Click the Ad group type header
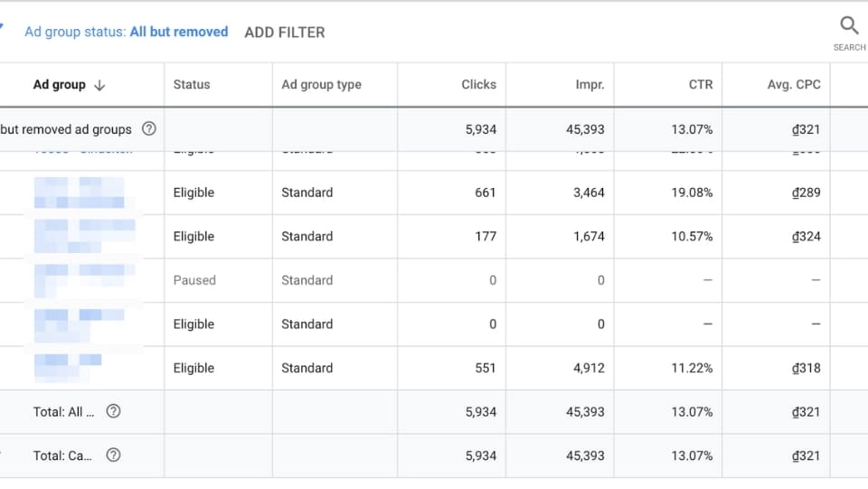The image size is (868, 489). coord(321,84)
